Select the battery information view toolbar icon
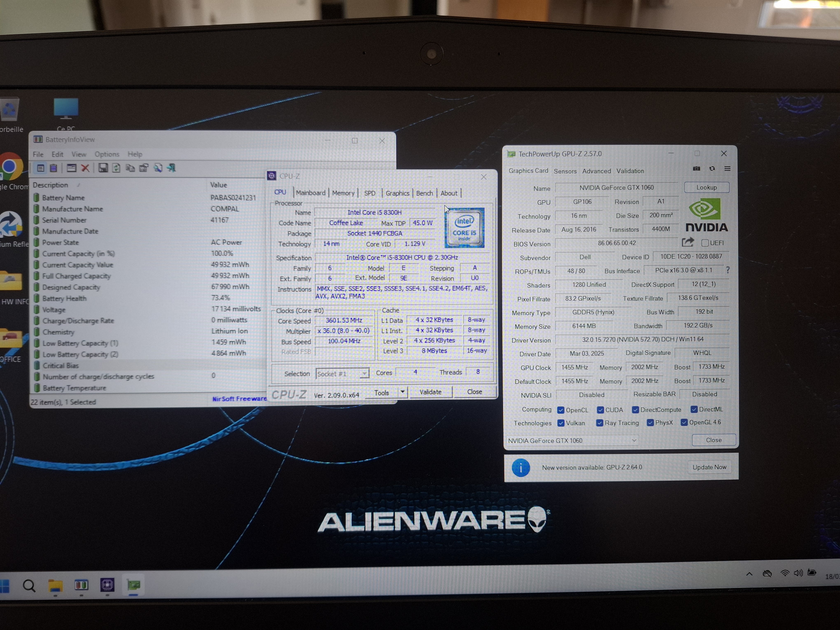The width and height of the screenshot is (840, 630). 41,168
